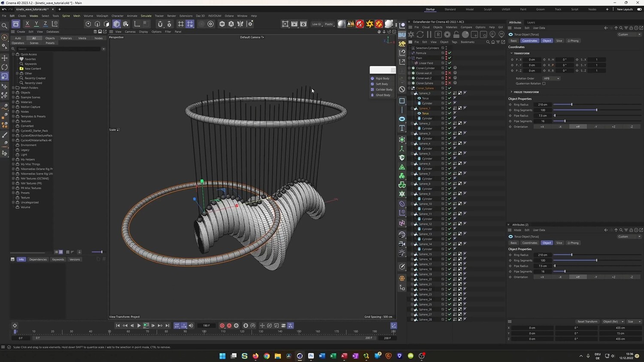Image resolution: width=644 pixels, height=362 pixels.
Task: Open the Octane menu in main menu bar
Action: click(229, 16)
